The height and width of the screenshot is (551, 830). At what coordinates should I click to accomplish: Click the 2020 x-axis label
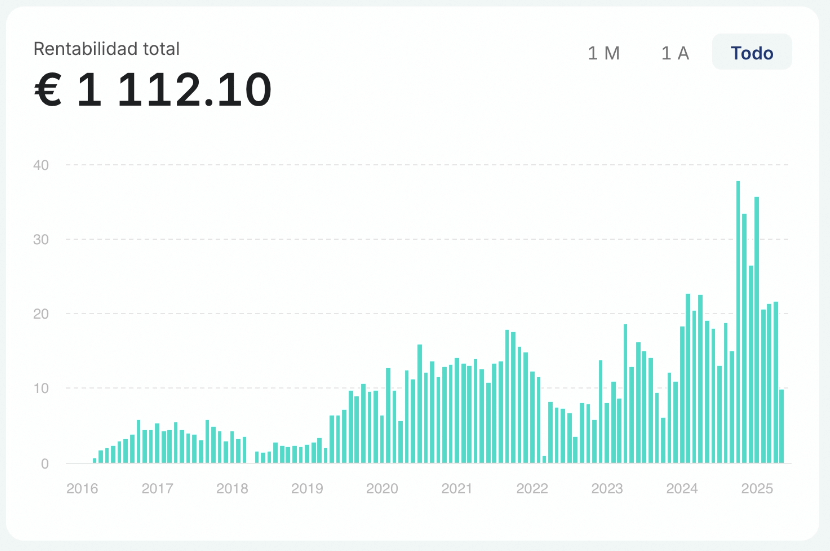click(x=382, y=489)
